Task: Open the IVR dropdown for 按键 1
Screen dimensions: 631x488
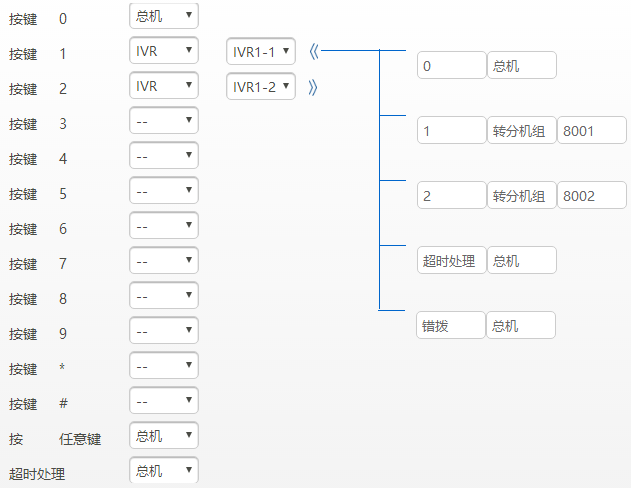Action: (164, 51)
